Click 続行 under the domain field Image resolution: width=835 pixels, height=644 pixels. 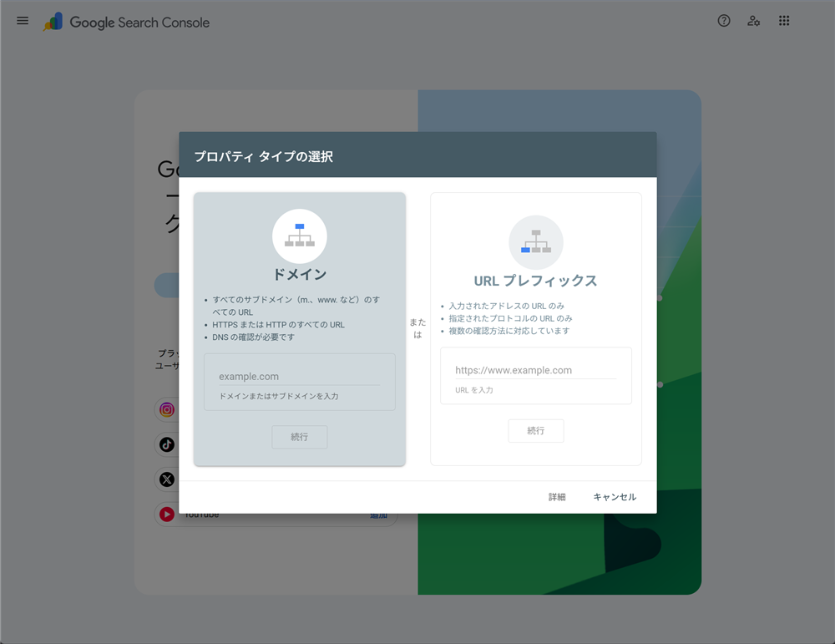pyautogui.click(x=299, y=437)
